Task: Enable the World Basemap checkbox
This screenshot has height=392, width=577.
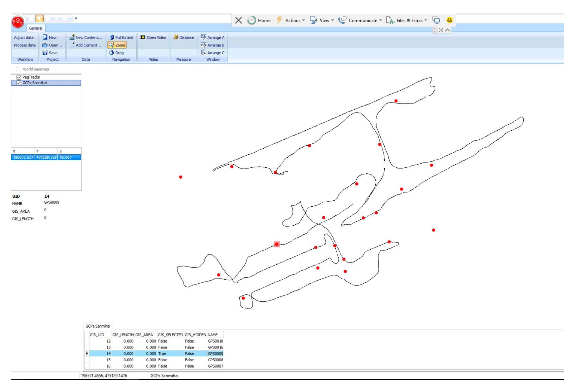Action: (x=19, y=69)
